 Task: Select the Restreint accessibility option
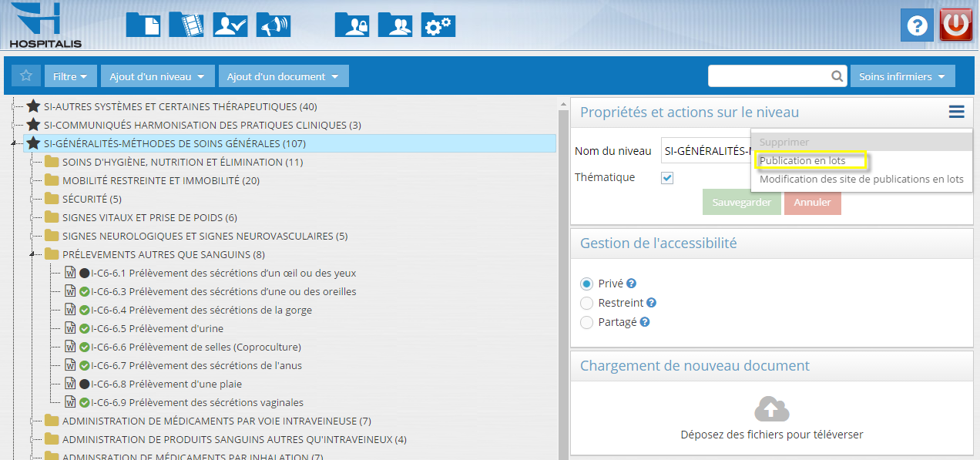[587, 303]
